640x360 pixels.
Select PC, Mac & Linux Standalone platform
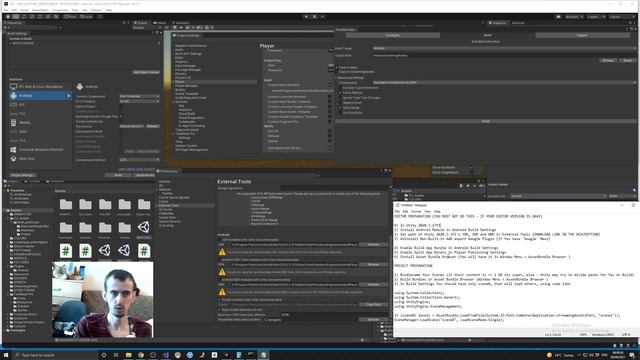pos(40,87)
